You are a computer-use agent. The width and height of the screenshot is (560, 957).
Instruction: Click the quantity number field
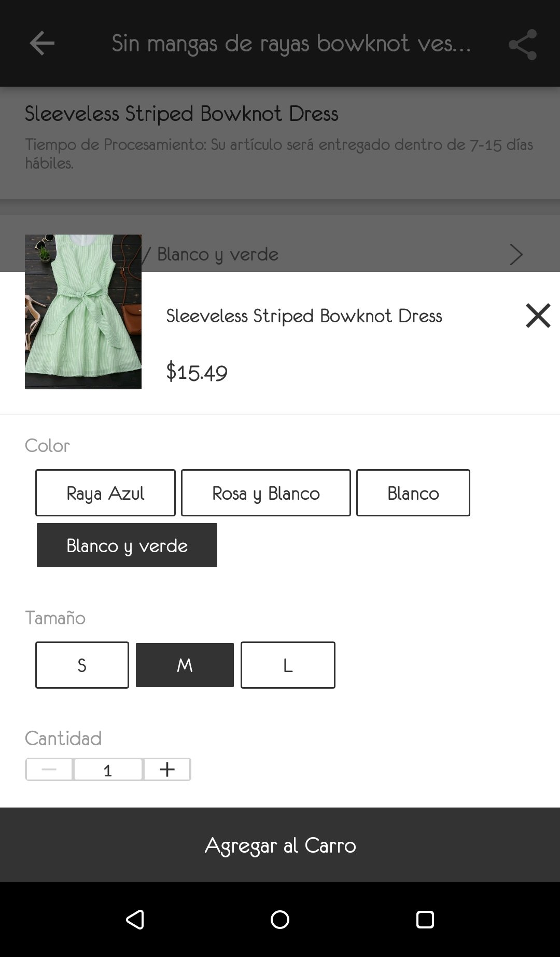coord(108,769)
